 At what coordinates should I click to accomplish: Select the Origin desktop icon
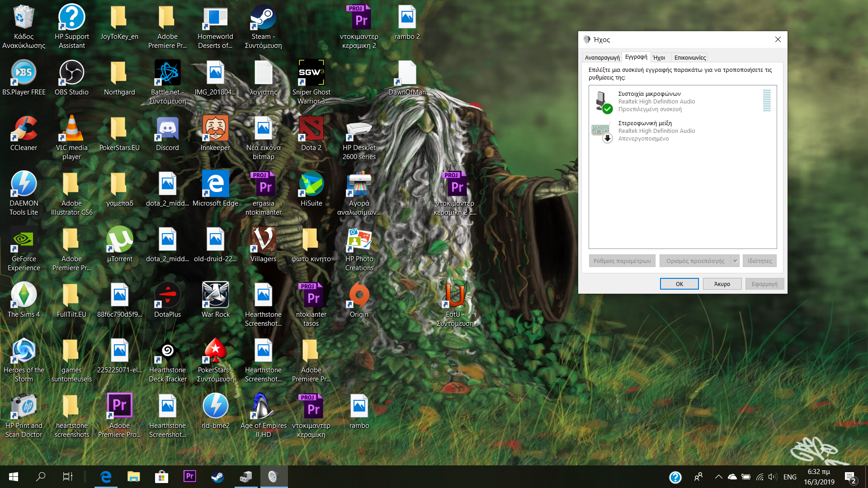[x=359, y=300]
